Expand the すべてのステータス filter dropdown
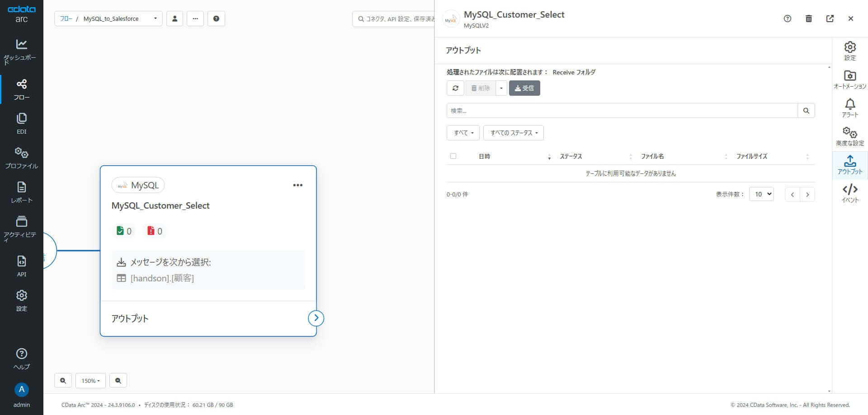Screen dimensions: 868x415 (514, 133)
